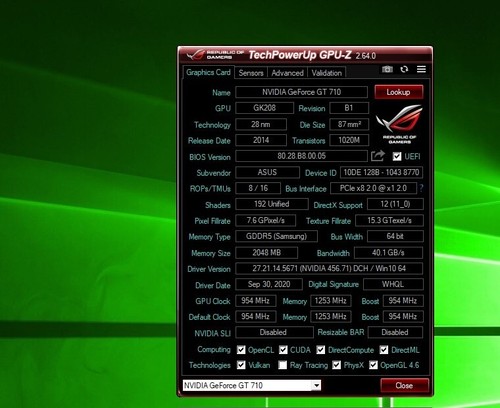Click the Lookup button

[399, 92]
